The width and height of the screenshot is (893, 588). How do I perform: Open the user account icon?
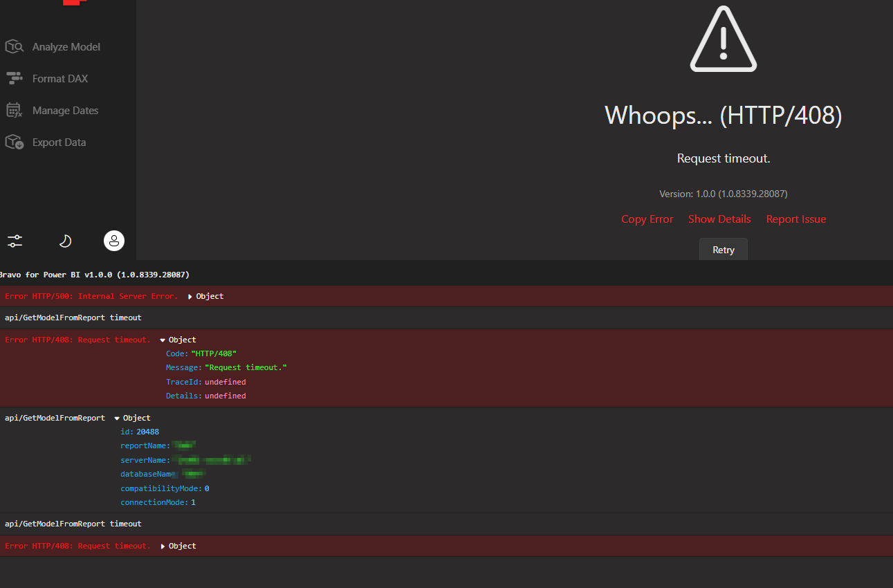(x=113, y=241)
